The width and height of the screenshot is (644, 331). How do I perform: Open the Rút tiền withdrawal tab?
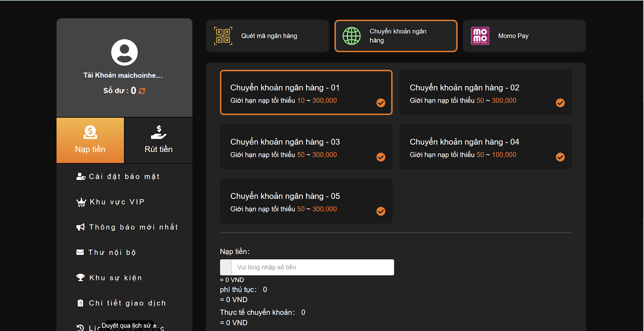(x=159, y=140)
